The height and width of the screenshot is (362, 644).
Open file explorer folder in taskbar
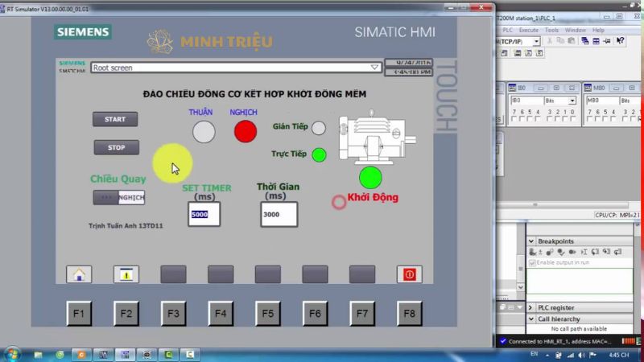pyautogui.click(x=37, y=354)
